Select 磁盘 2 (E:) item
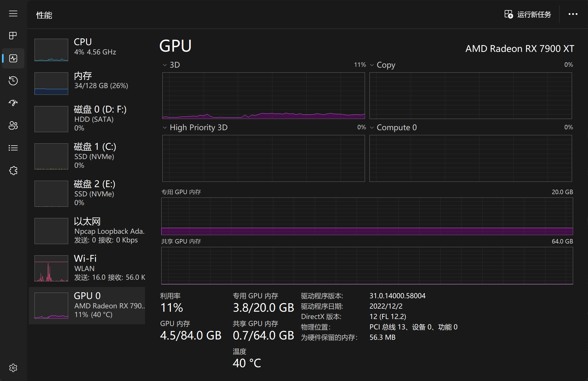 coord(87,193)
